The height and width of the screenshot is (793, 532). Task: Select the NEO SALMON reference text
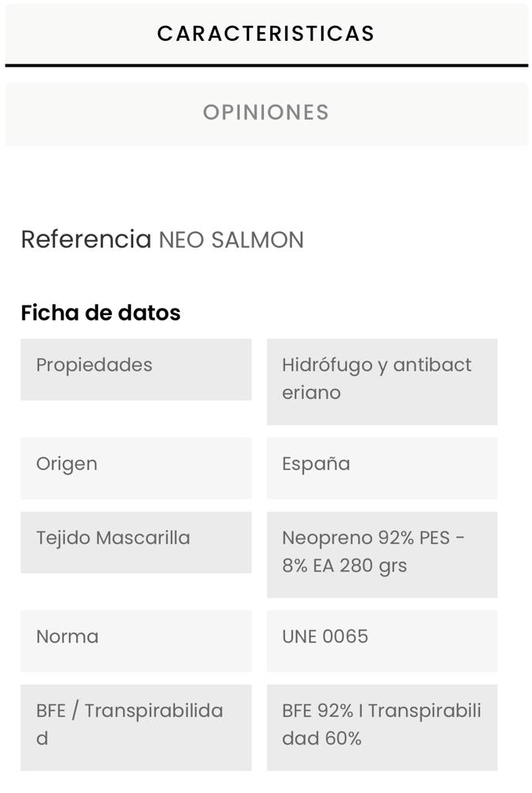pyautogui.click(x=232, y=240)
